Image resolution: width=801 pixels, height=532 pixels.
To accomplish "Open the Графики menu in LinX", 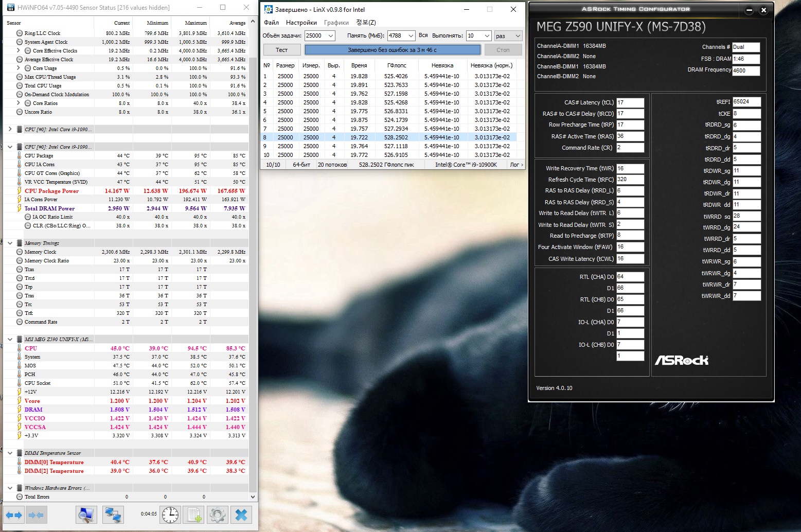I will [336, 23].
